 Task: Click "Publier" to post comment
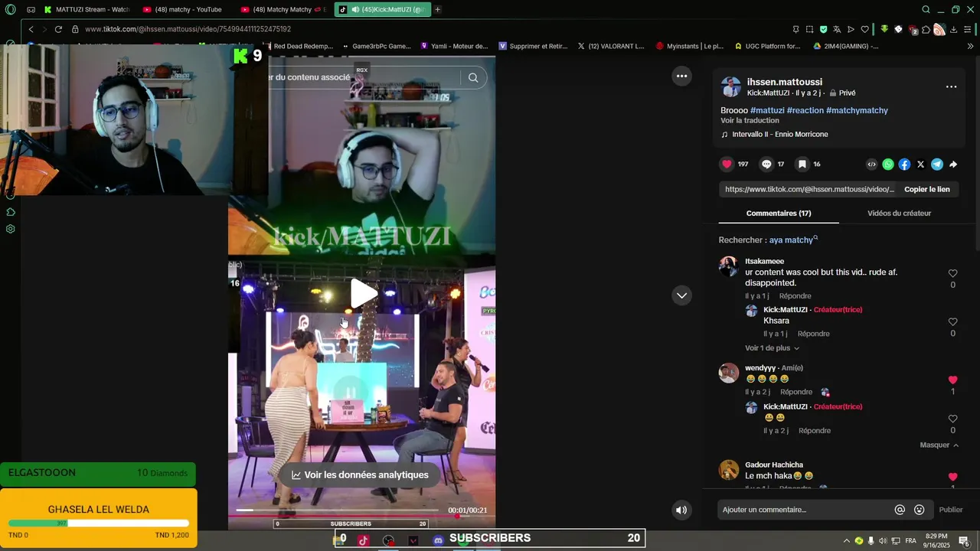click(x=950, y=510)
